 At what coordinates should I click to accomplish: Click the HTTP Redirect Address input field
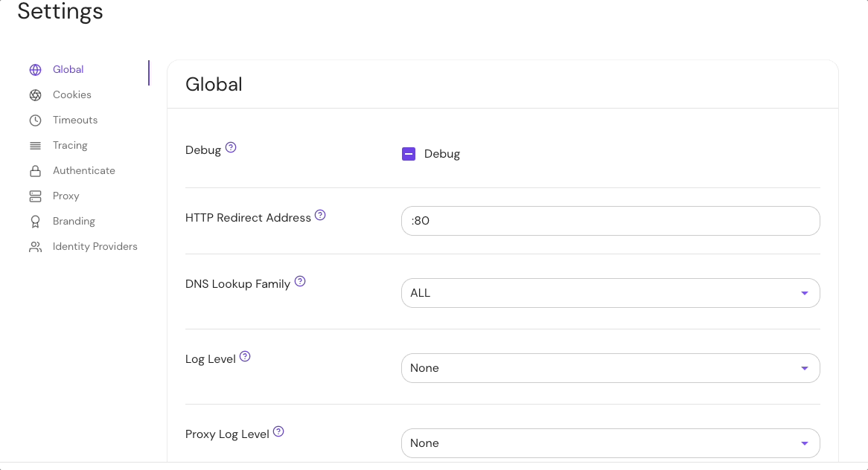point(610,221)
